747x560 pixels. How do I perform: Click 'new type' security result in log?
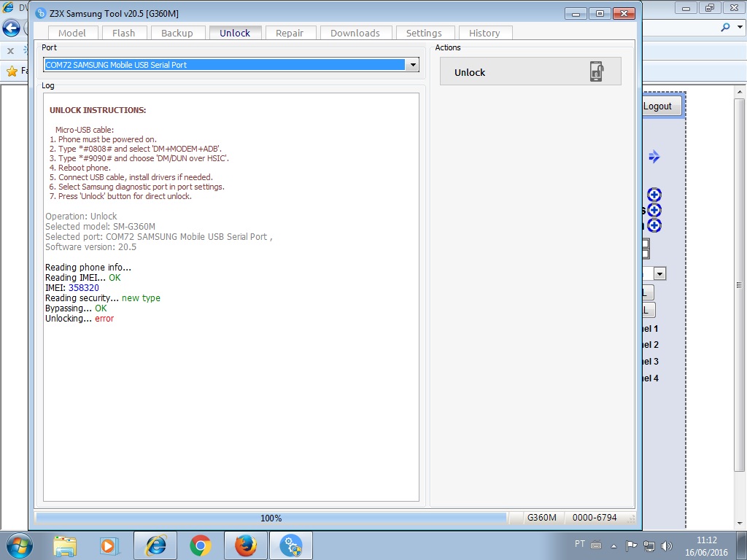[141, 298]
